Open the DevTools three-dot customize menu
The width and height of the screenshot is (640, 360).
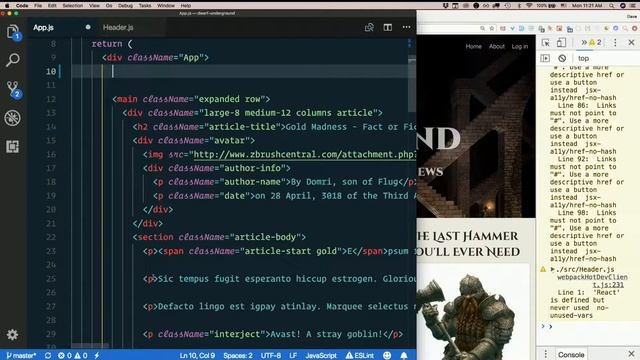[615, 42]
